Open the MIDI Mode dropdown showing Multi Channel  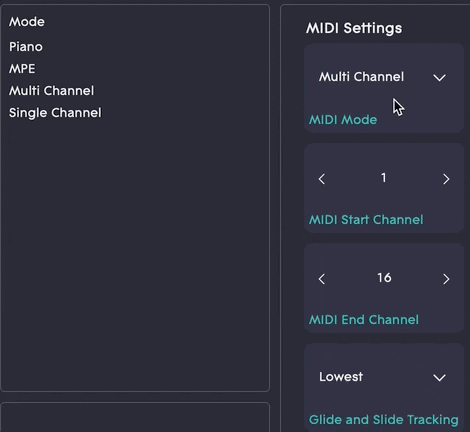(383, 77)
